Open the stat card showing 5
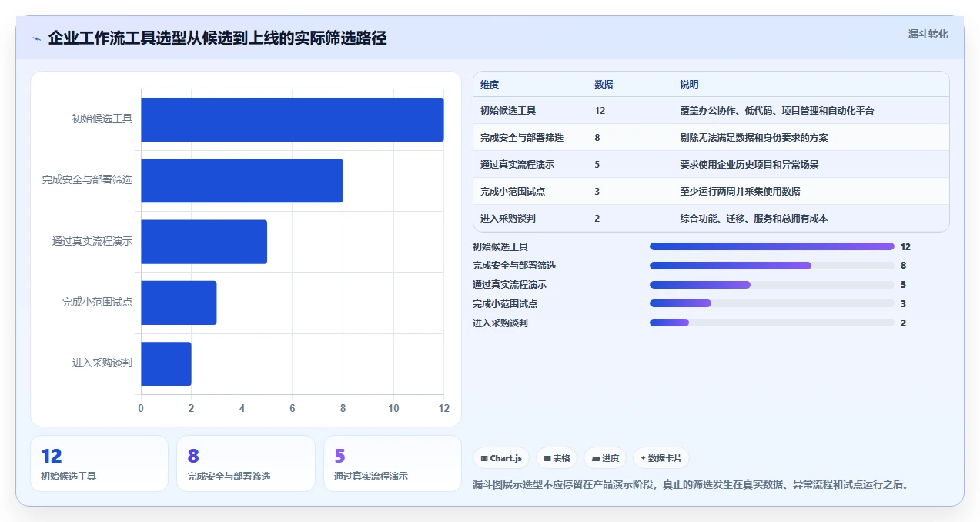980x522 pixels. point(393,463)
